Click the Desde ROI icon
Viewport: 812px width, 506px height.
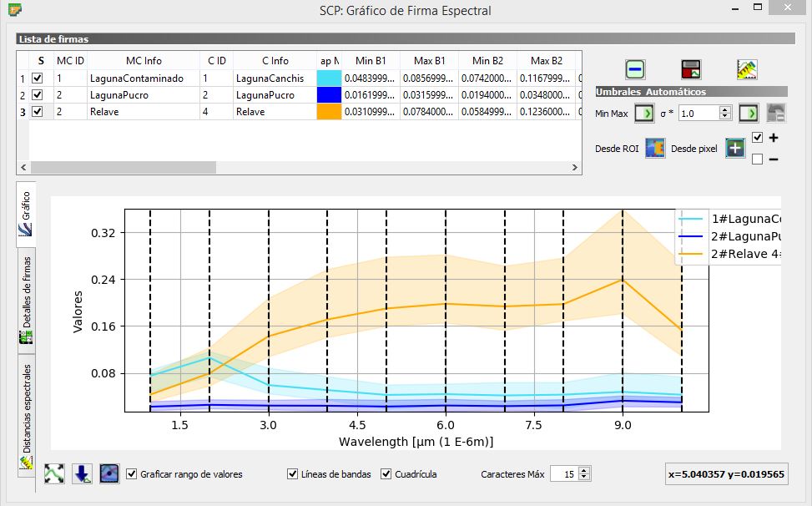pyautogui.click(x=655, y=149)
